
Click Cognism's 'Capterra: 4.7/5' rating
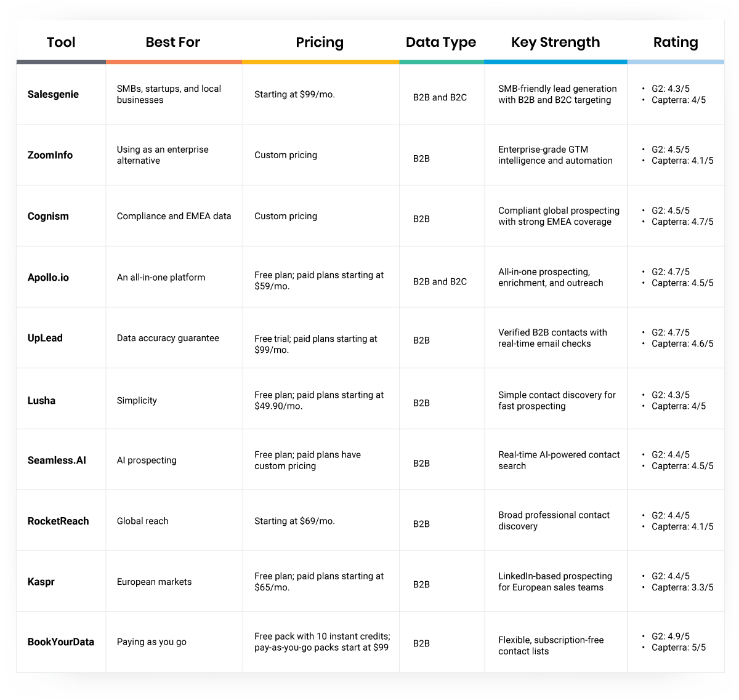point(682,222)
